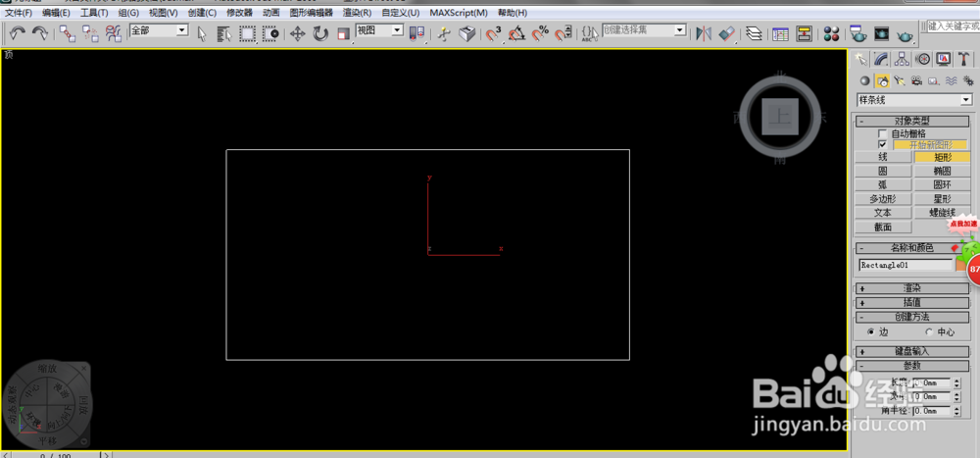Viewport: 980px width, 458px height.
Task: Open the 视图 reference coordinate dropdown
Action: [x=397, y=30]
